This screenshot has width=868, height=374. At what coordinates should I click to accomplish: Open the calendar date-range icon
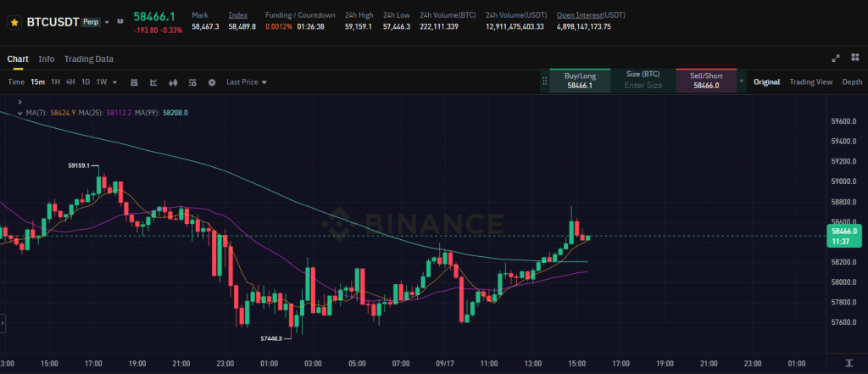pyautogui.click(x=134, y=82)
